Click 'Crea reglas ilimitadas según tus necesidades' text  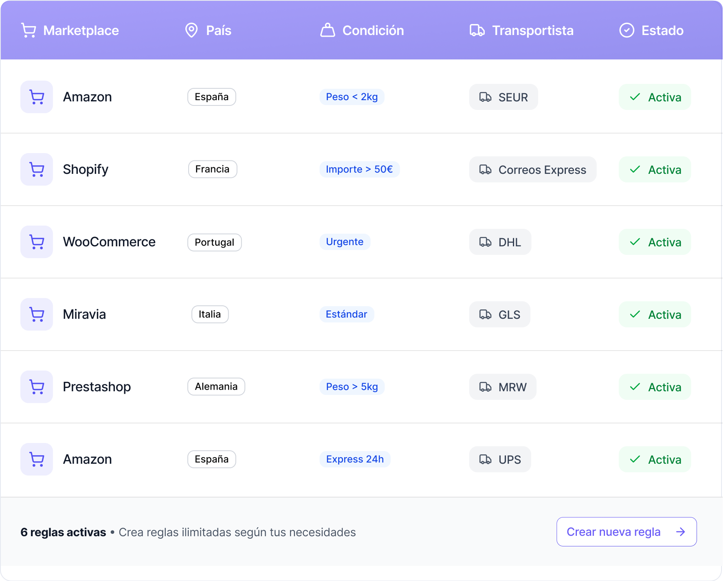click(x=237, y=532)
